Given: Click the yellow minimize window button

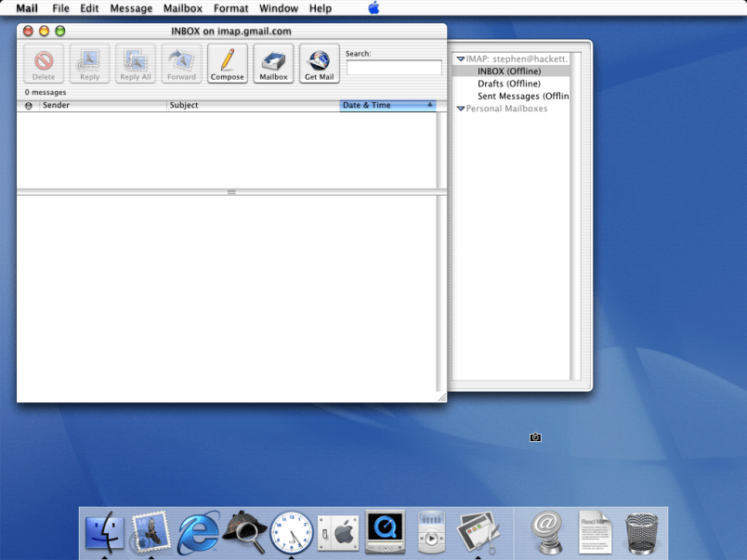Looking at the screenshot, I should [x=44, y=31].
